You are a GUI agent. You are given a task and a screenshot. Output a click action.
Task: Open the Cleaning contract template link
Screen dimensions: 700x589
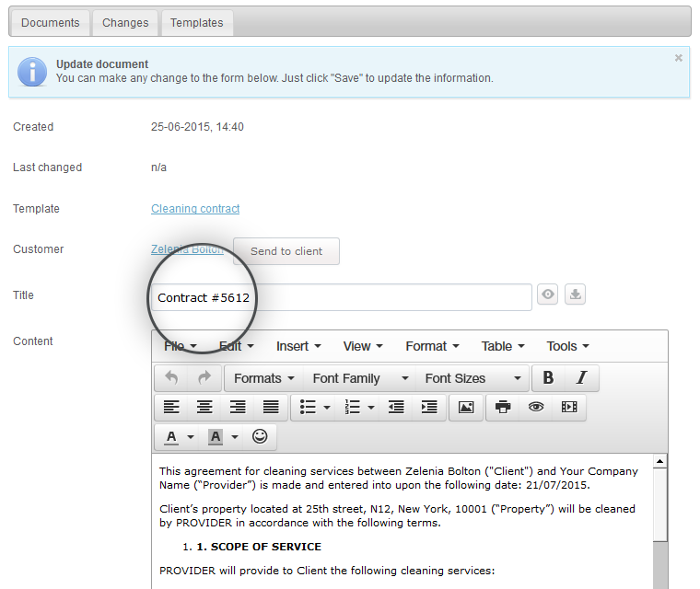pyautogui.click(x=195, y=208)
